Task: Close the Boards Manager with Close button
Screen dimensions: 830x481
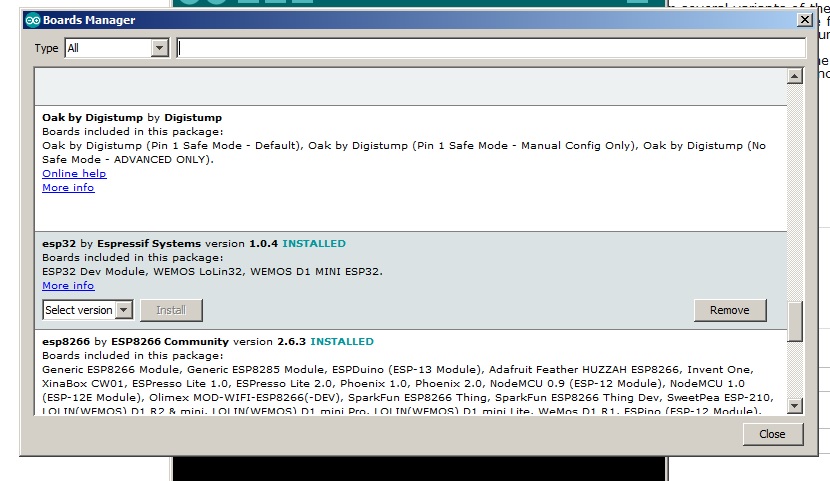Action: [x=773, y=434]
